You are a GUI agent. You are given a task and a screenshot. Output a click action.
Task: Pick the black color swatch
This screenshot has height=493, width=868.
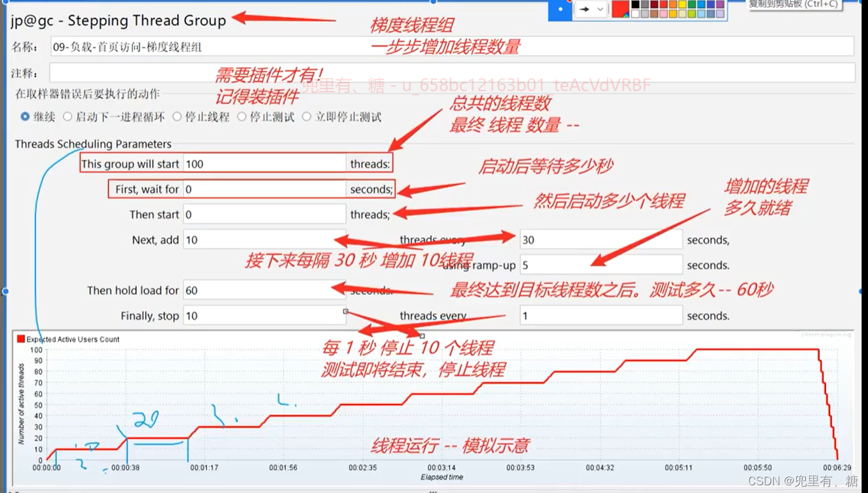point(635,4)
